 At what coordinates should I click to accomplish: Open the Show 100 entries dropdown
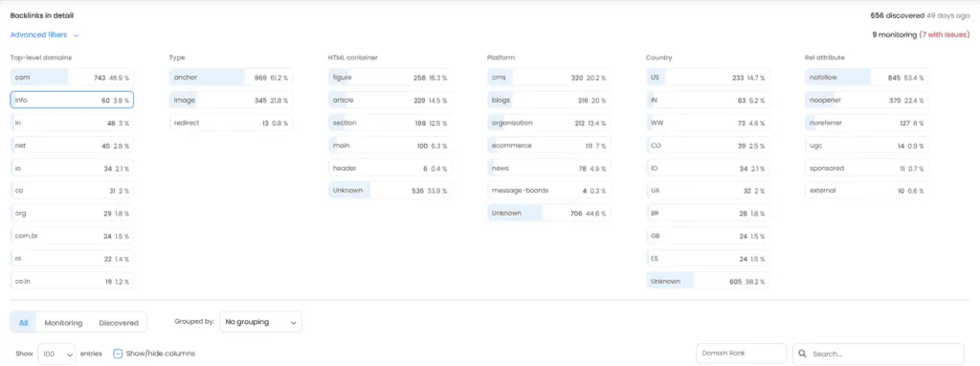[56, 354]
